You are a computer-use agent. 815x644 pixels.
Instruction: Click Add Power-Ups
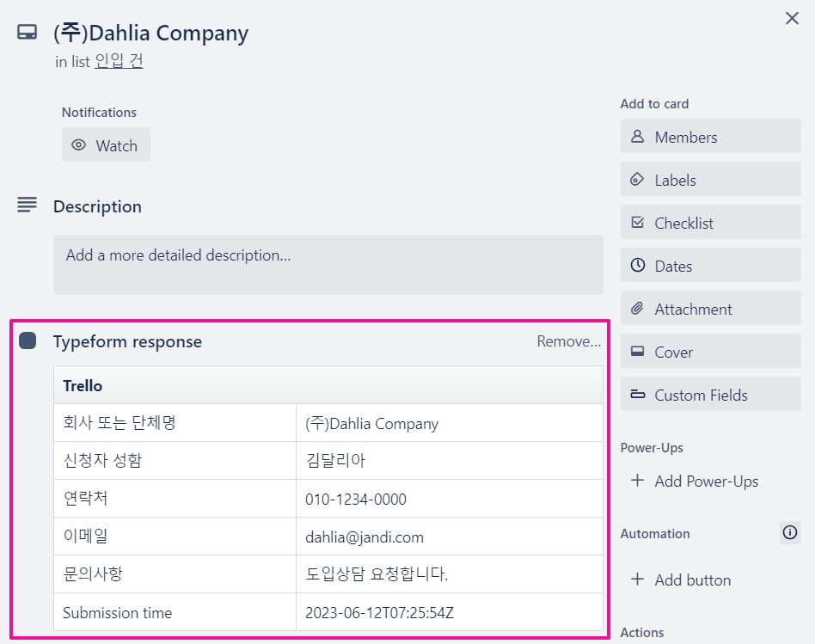pos(695,481)
